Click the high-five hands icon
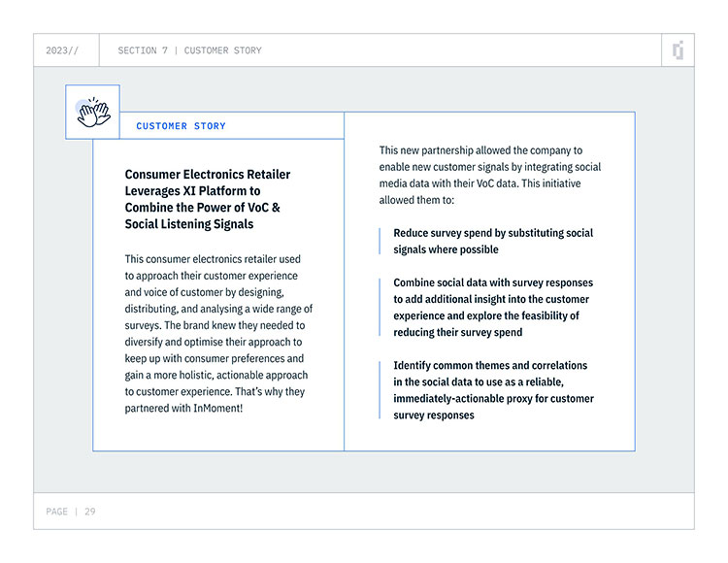This screenshot has height=563, width=728. click(x=93, y=113)
